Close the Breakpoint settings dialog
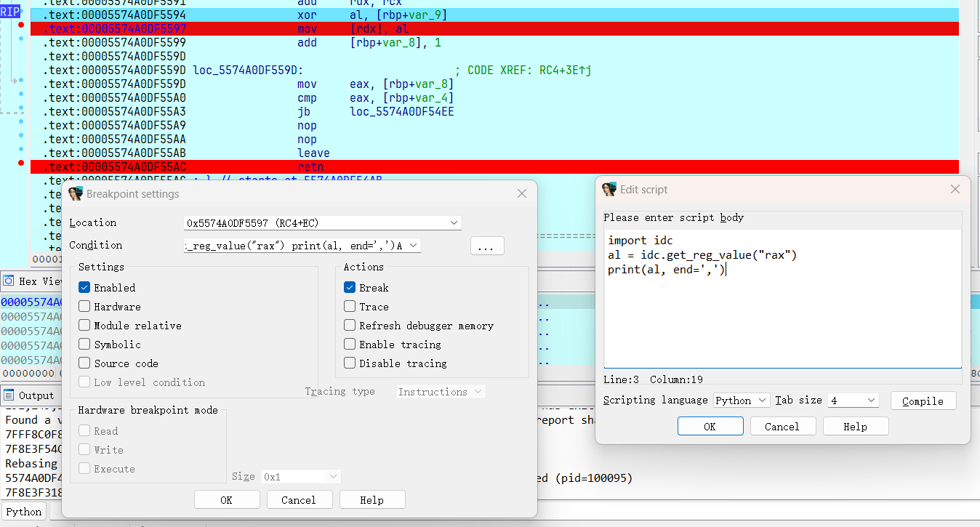This screenshot has width=980, height=527. [521, 194]
